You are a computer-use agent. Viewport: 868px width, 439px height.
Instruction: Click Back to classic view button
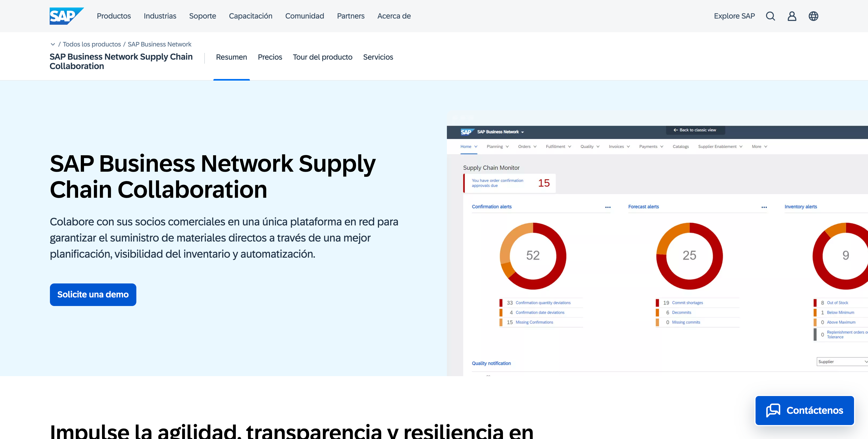[x=695, y=130]
